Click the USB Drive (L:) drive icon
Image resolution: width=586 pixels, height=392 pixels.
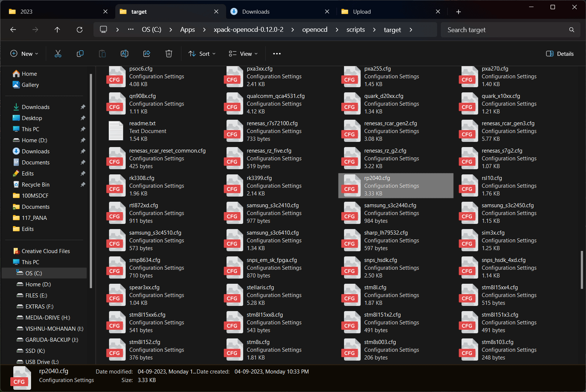click(20, 362)
